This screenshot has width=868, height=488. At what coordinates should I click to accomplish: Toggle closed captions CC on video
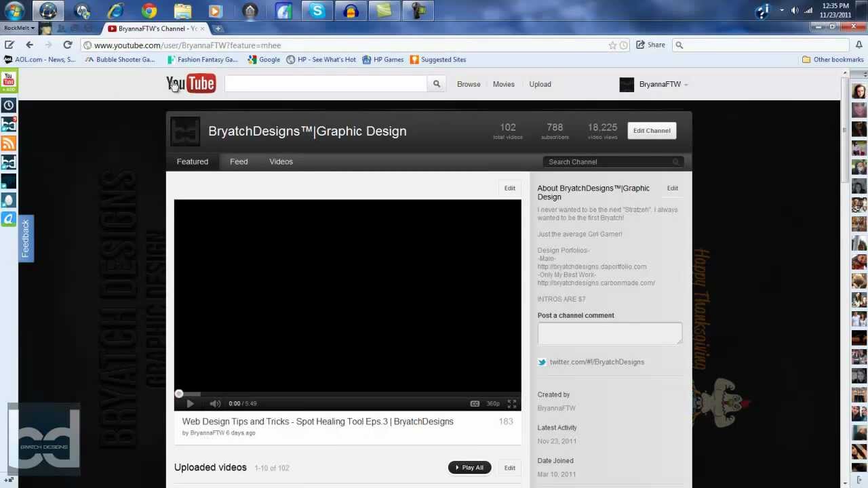click(x=475, y=403)
